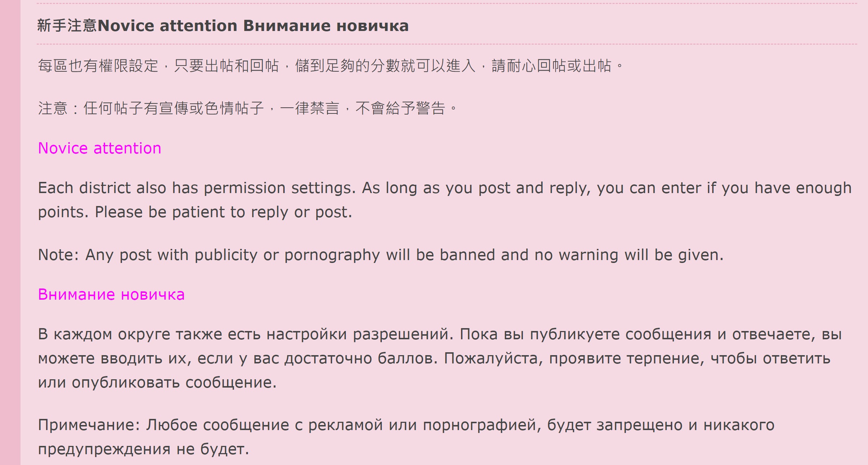The width and height of the screenshot is (868, 465).
Task: Click the Russian text 'или опубликовать сообщение.'
Action: [x=157, y=382]
